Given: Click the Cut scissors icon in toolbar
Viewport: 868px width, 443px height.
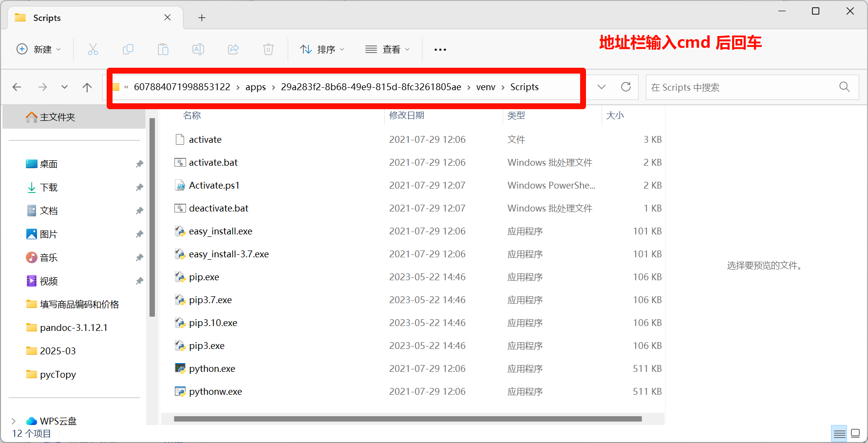Looking at the screenshot, I should 93,49.
